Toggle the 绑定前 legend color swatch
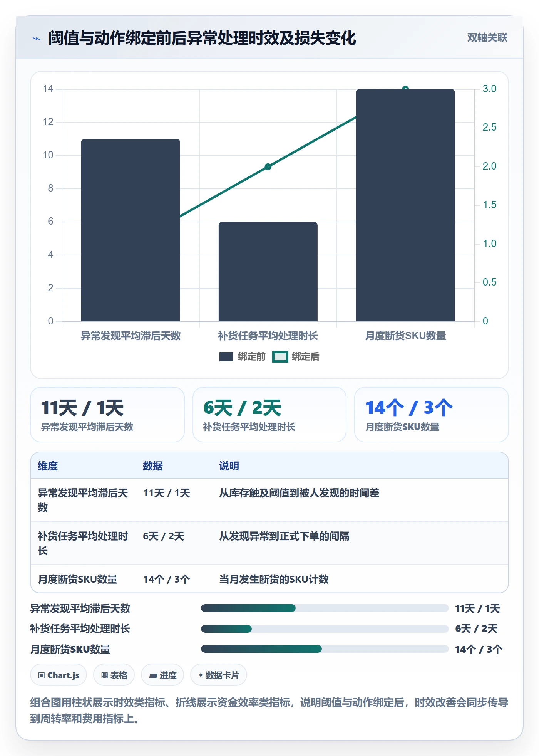This screenshot has width=539, height=756. click(x=226, y=357)
